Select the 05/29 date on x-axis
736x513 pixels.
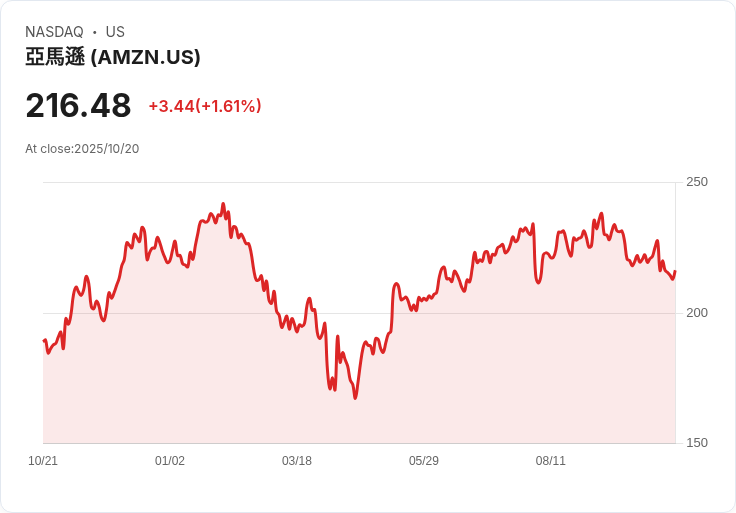(424, 461)
